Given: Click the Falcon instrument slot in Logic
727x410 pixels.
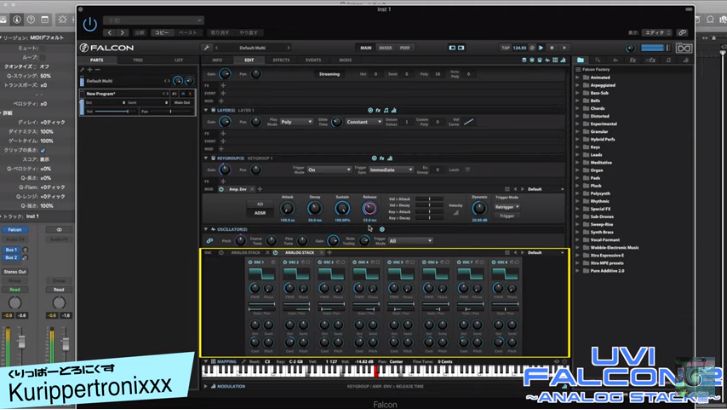Looking at the screenshot, I should (x=15, y=230).
